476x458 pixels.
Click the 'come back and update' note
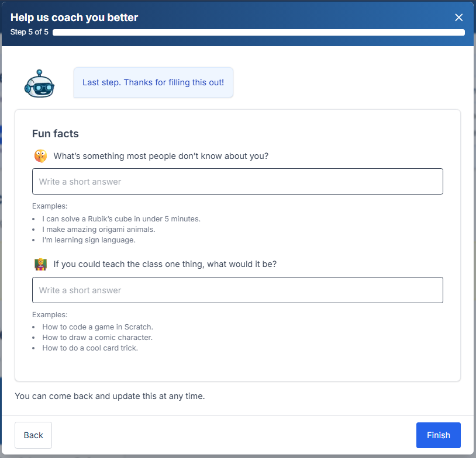(x=110, y=396)
